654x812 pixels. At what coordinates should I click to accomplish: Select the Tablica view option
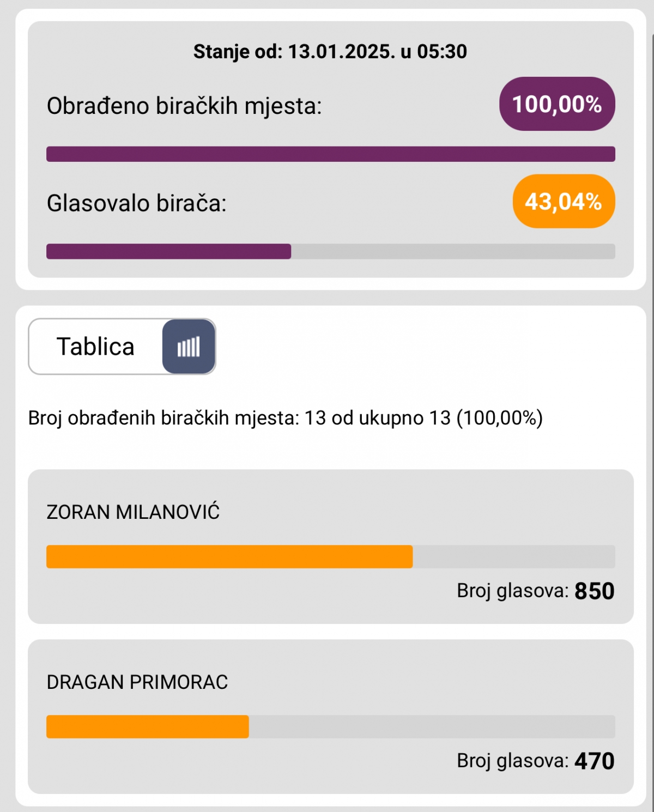click(x=96, y=347)
